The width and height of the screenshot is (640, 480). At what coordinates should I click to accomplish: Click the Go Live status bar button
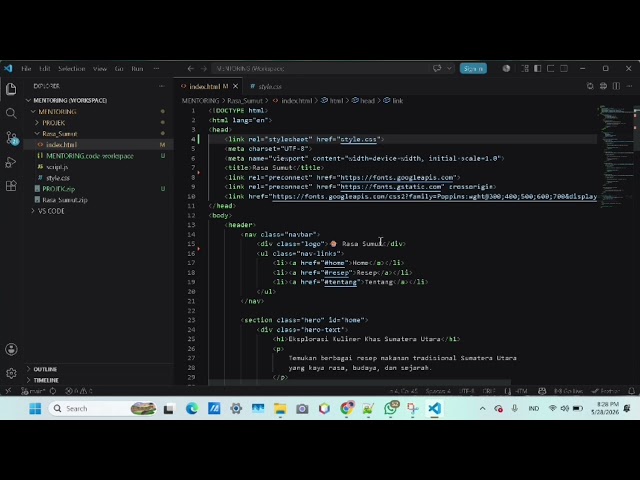click(568, 391)
